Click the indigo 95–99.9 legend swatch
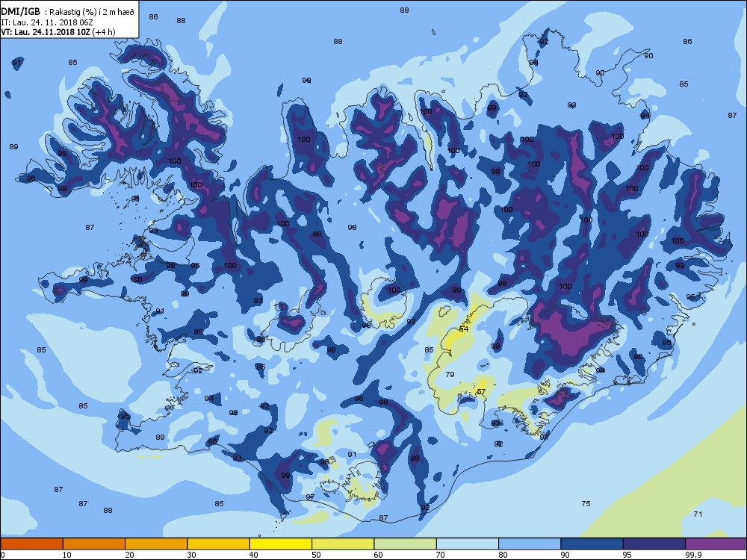Screen dimensions: 747x560 (654, 544)
